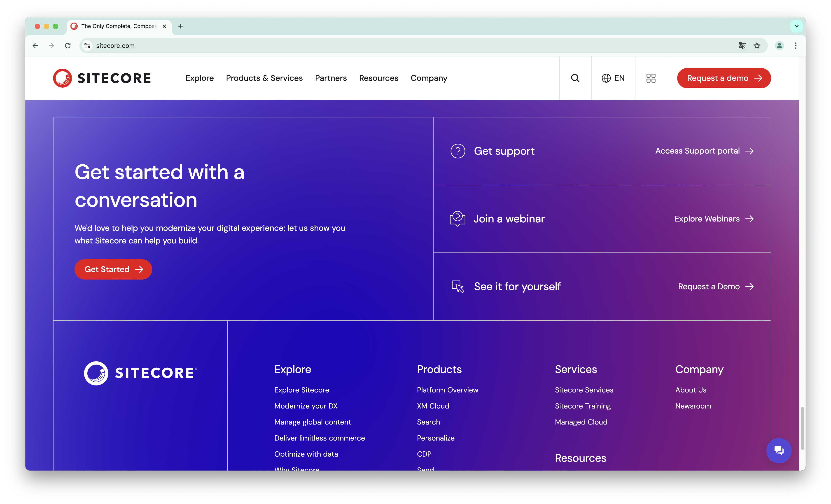Open the Products & Services menu
This screenshot has height=504, width=831.
pos(264,78)
